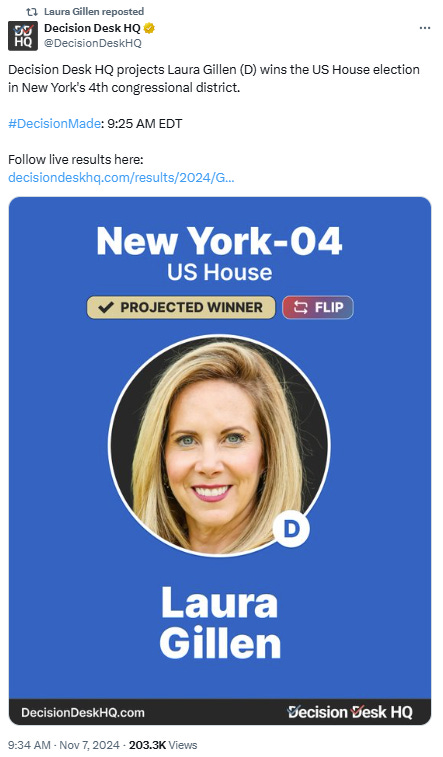Click the red FLIP badge in image
This screenshot has height=757, width=443.
(x=318, y=308)
